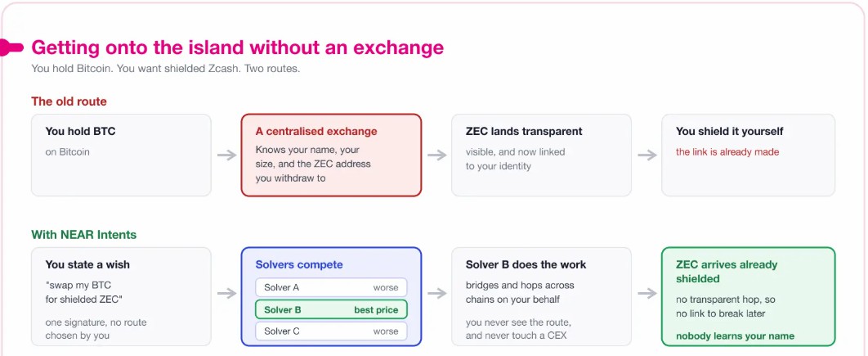This screenshot has width=868, height=356.
Task: Click arrow before ZEC arrives already shielded
Action: coord(647,293)
